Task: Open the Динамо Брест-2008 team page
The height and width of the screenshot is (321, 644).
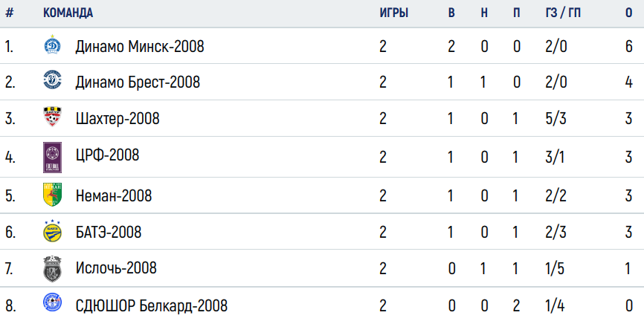Action: click(x=138, y=82)
